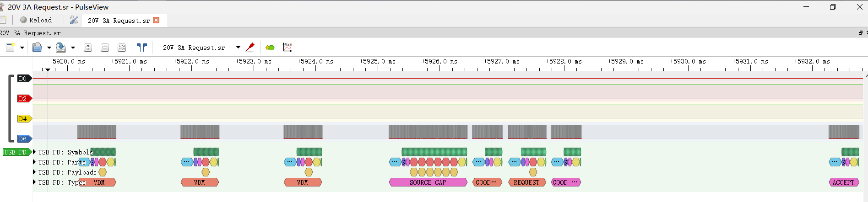Viewport: 868px width, 202px height.
Task: Click the +5930.0 ms time ruler label
Action: 688,61
